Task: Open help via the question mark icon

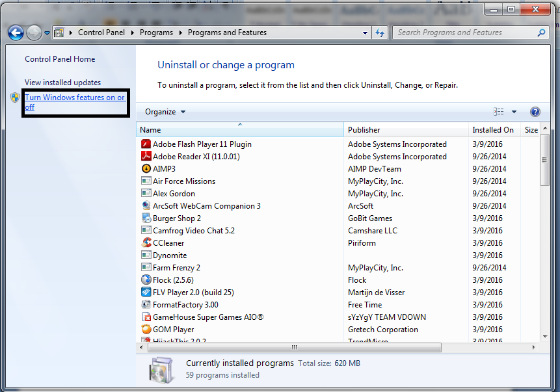Action: 535,111
